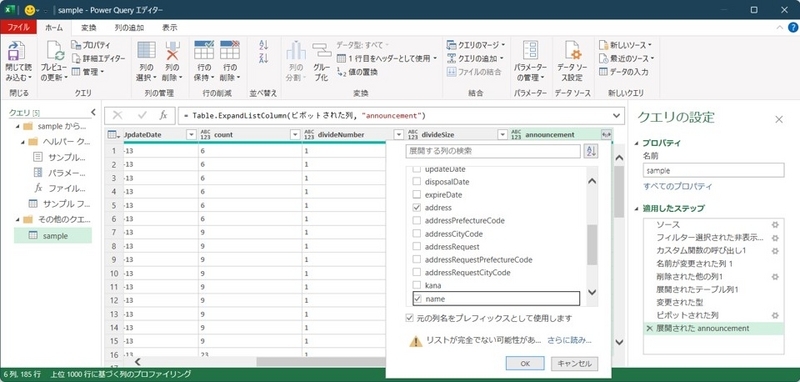This screenshot has height=382, width=800.
Task: Click the パラメーターの管理 icon
Action: click(x=531, y=50)
